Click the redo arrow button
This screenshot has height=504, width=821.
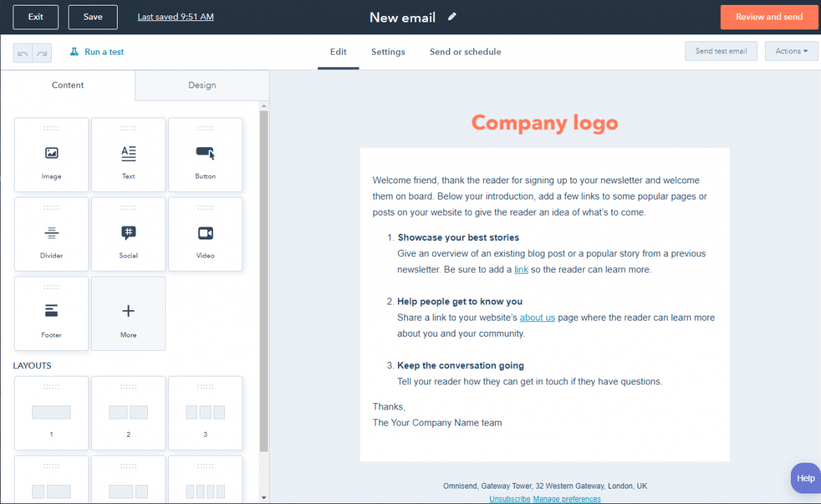coord(42,53)
